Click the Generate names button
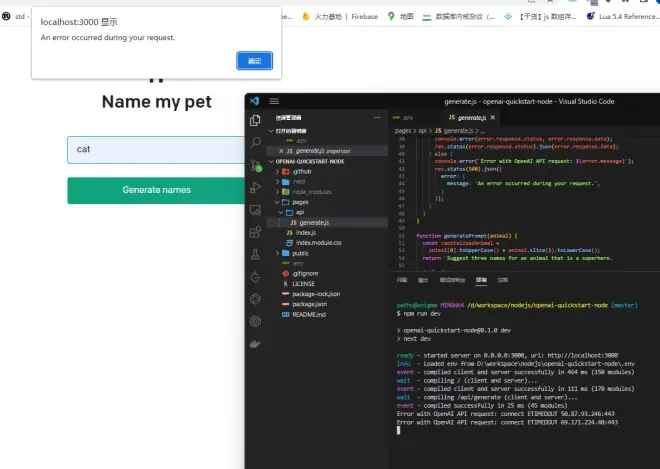Screen dimensions: 660x469 coord(156,190)
